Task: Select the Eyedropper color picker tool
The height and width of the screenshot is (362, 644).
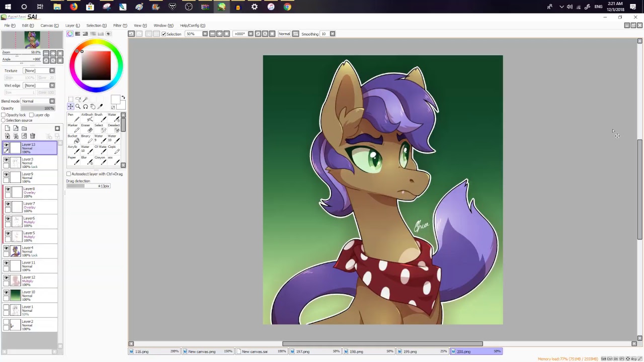Action: point(100,106)
